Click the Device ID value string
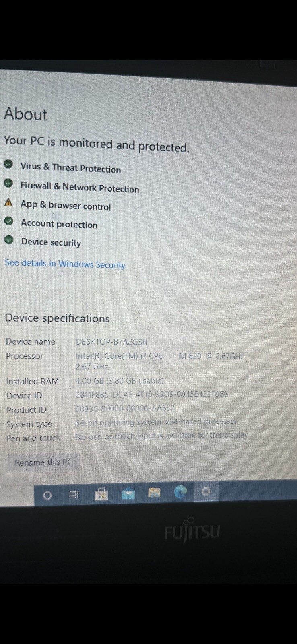 [x=151, y=394]
